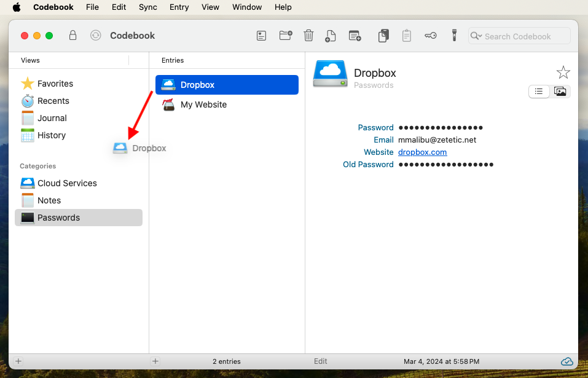The height and width of the screenshot is (378, 588).
Task: Click the Mar 4, 2024 timestamp
Action: (441, 361)
